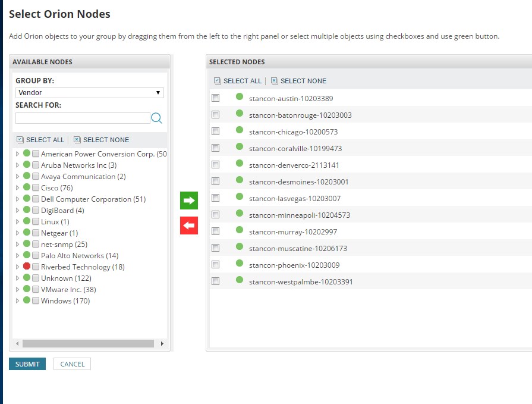
Task: Click the red status dot for Riverbed Technology
Action: coord(27,266)
